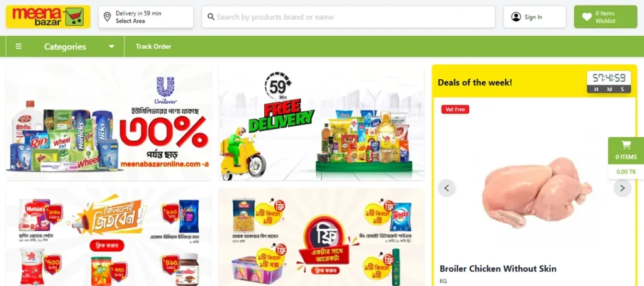Click the product search input field
The width and height of the screenshot is (644, 286).
click(348, 17)
